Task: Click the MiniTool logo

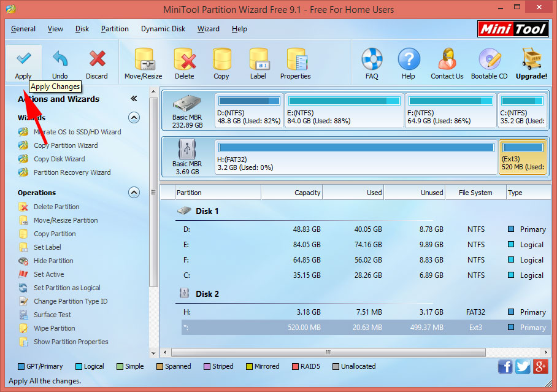Action: (513, 29)
